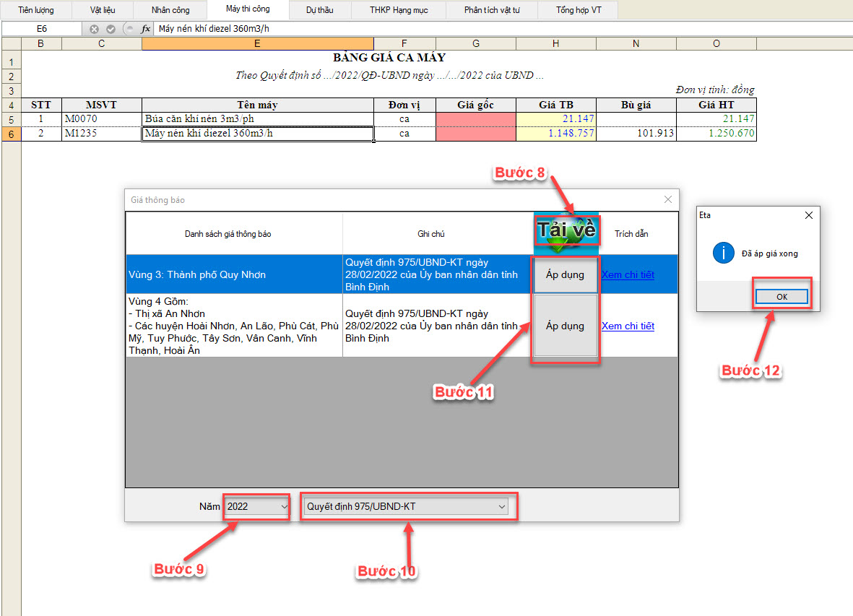This screenshot has height=616, width=853.
Task: Click Áp dụng for Vùng 3 Quy Nhơn
Action: pyautogui.click(x=566, y=274)
